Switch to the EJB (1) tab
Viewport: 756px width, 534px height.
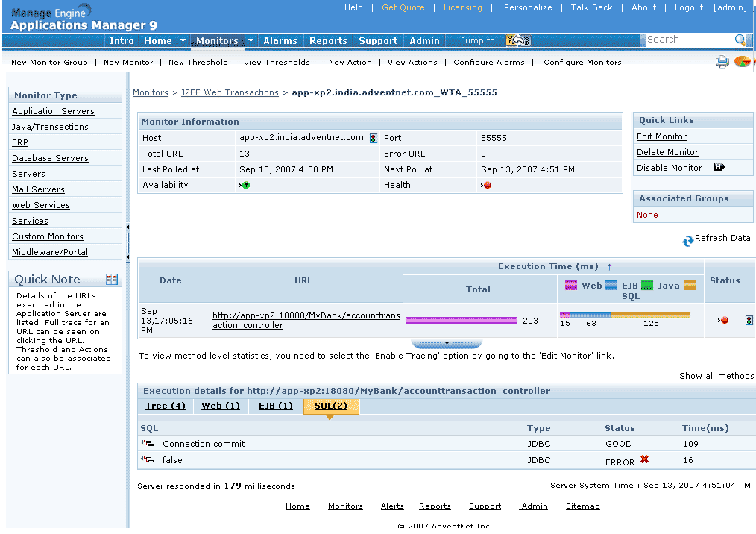275,406
